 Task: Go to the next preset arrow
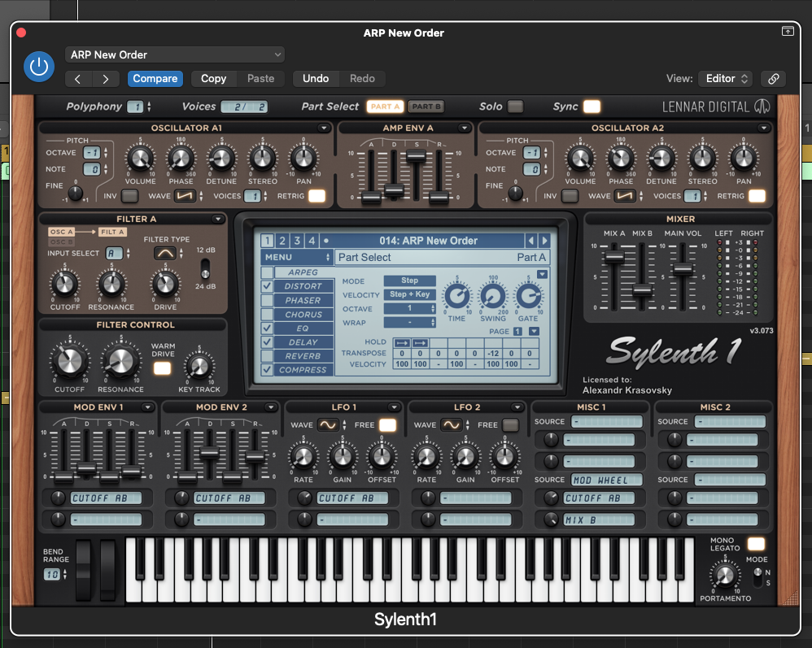(106, 79)
